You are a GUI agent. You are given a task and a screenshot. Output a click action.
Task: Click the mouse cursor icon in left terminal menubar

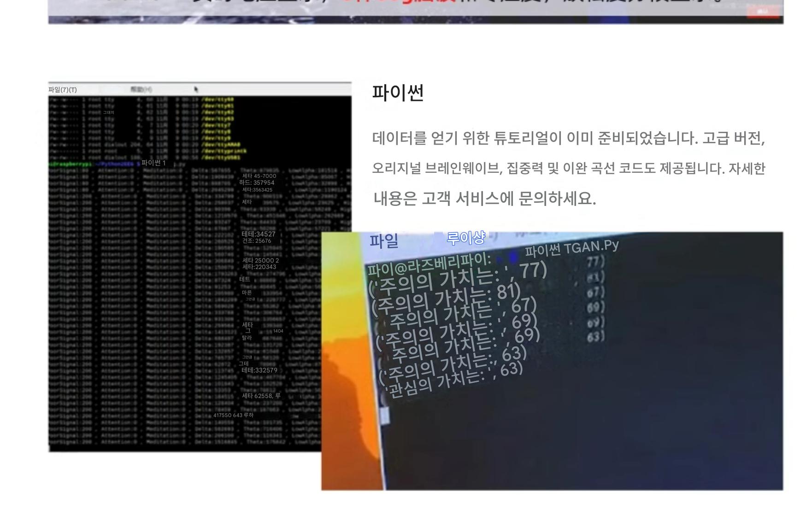(196, 89)
